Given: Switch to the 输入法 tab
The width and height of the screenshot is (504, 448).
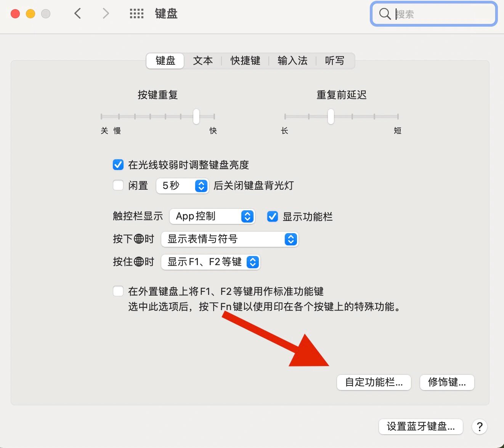Looking at the screenshot, I should (x=292, y=61).
